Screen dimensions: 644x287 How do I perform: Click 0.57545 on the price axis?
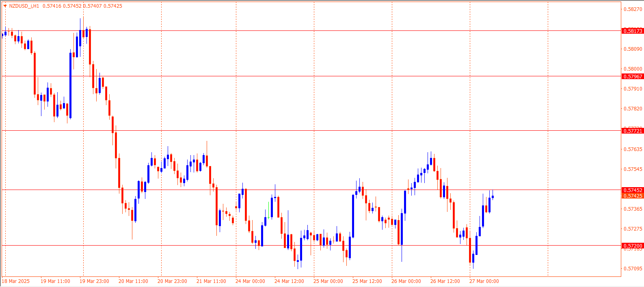pos(633,169)
